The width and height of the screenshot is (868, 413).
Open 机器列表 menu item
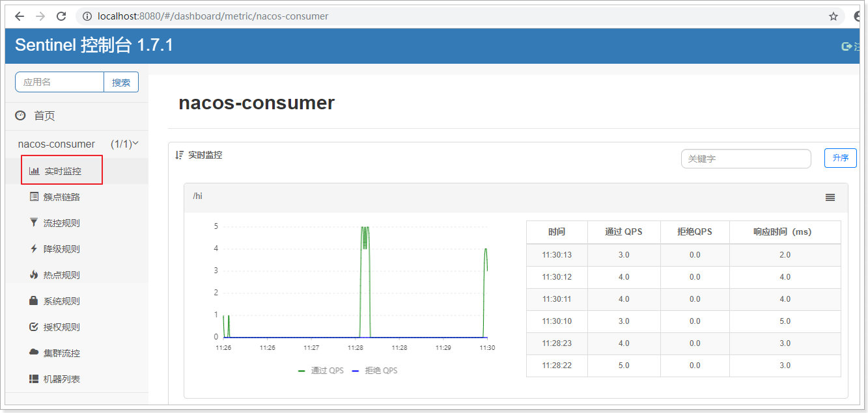click(62, 379)
